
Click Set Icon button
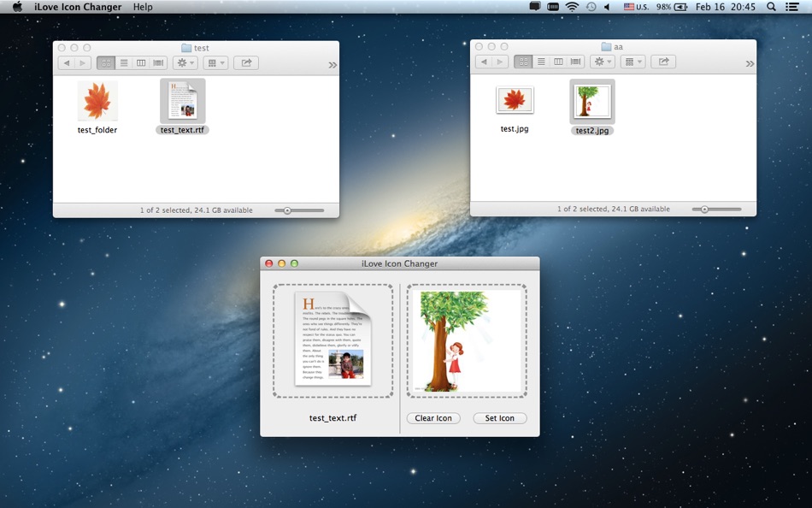pyautogui.click(x=500, y=418)
